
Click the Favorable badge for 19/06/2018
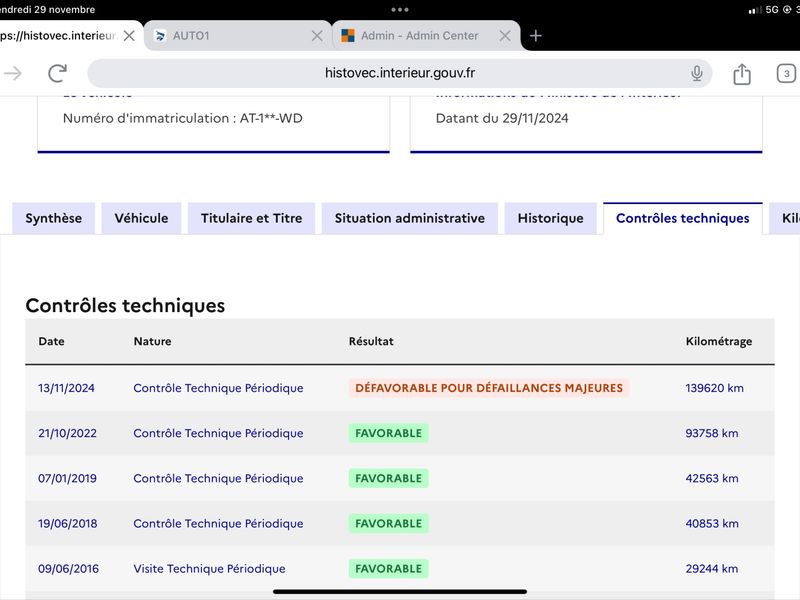tap(389, 523)
